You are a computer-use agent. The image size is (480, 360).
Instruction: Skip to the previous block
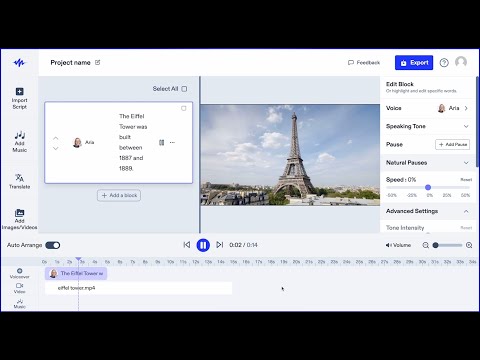(187, 245)
